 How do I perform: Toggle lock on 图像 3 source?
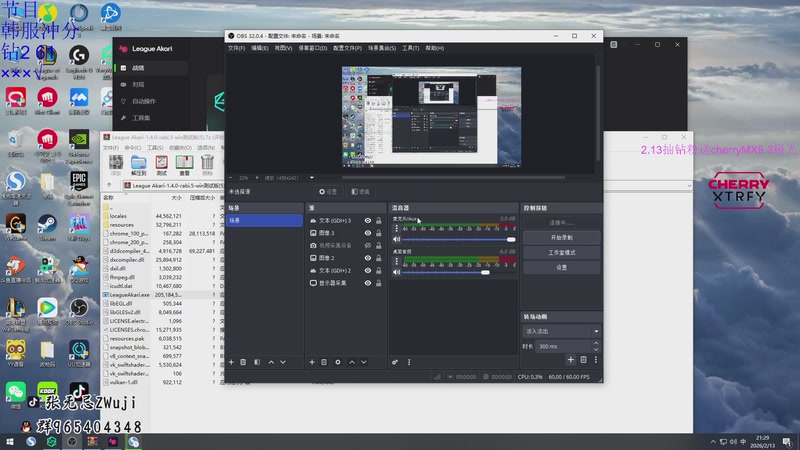coord(379,233)
